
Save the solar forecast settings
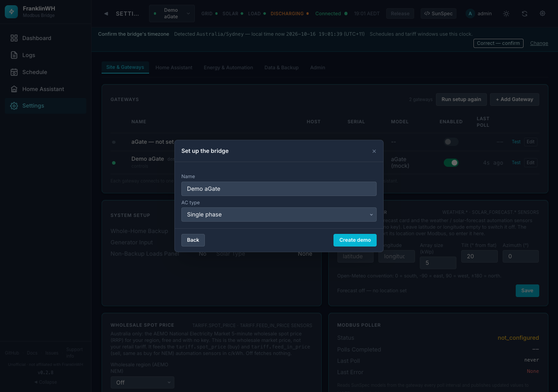coord(527,291)
